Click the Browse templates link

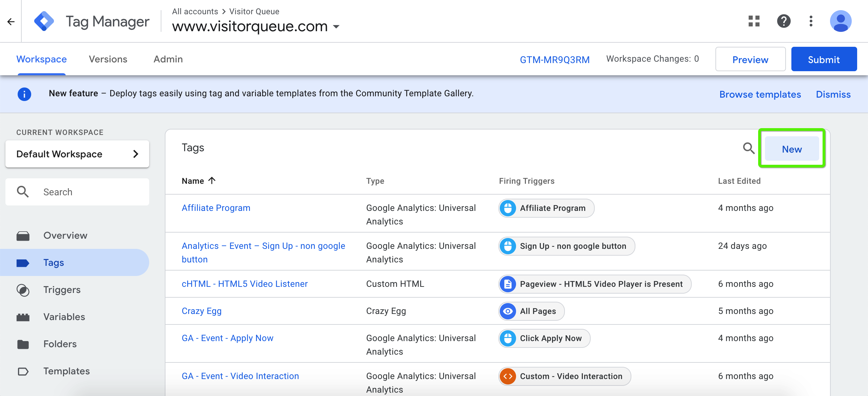(760, 94)
